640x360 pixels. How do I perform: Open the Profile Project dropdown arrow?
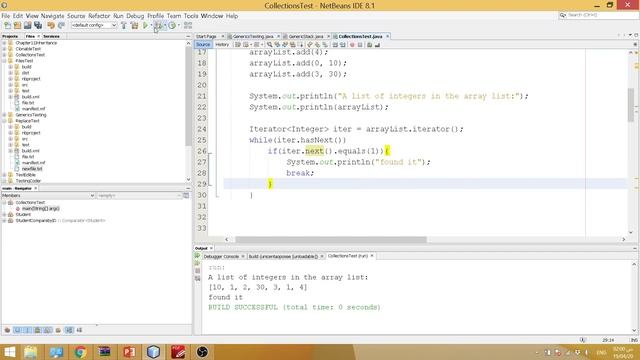178,25
